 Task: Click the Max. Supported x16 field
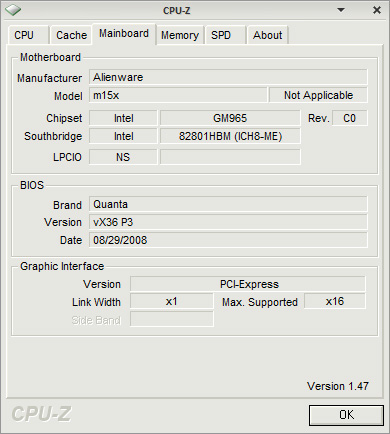click(x=335, y=301)
